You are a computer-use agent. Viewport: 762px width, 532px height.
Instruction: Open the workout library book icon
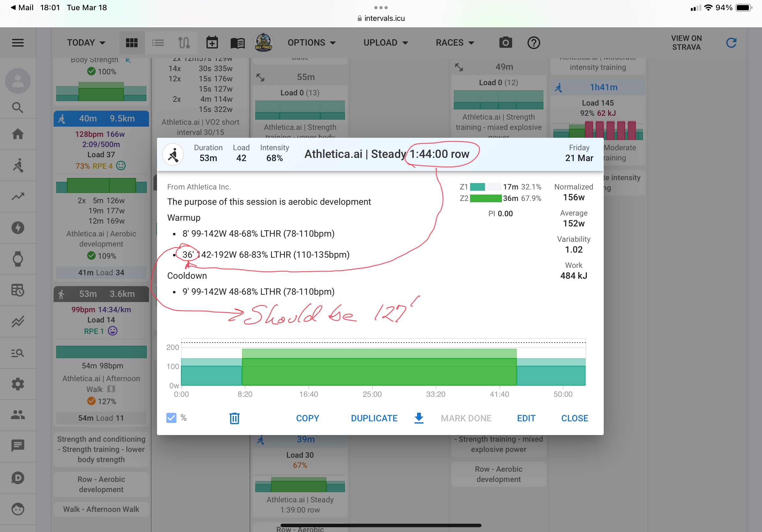coord(238,43)
